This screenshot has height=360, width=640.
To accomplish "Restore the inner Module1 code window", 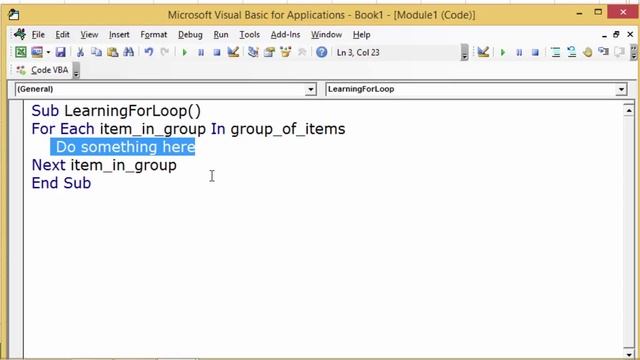I will (616, 35).
